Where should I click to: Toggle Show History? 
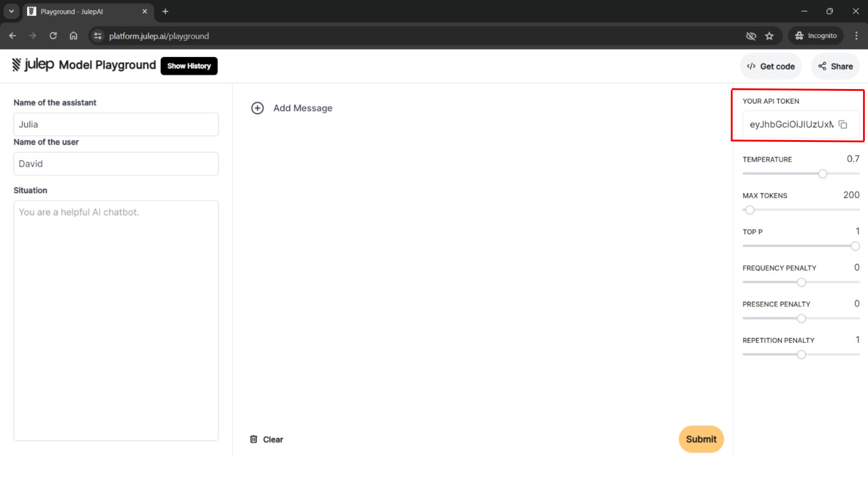coord(189,66)
